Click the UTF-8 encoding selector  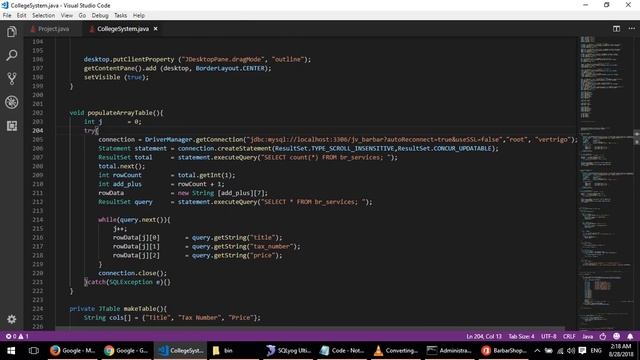[549, 336]
